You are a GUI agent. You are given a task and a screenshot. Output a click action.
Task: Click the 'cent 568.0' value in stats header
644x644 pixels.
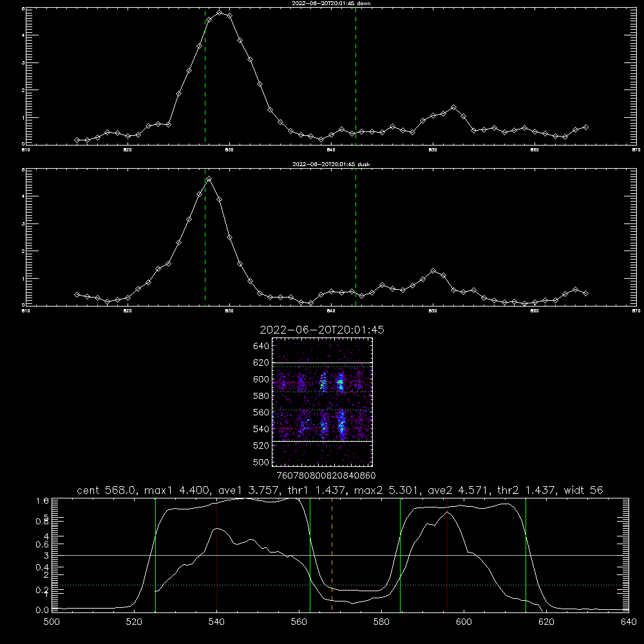pos(107,490)
